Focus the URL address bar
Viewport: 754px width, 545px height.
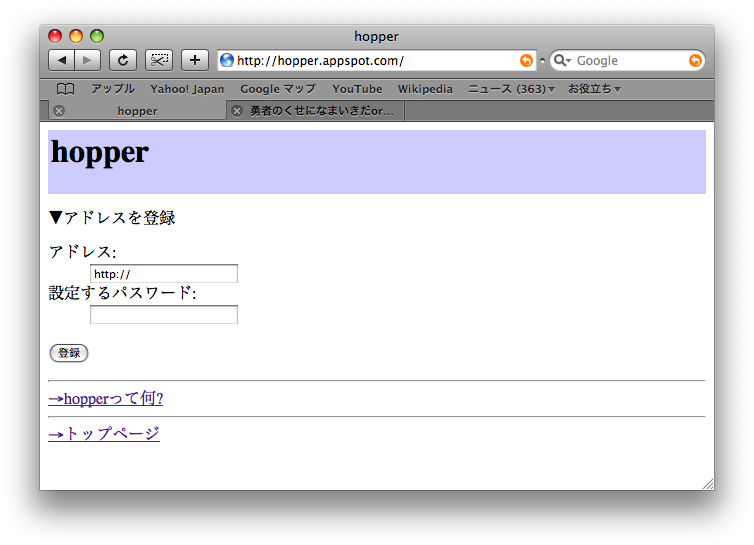tap(377, 60)
